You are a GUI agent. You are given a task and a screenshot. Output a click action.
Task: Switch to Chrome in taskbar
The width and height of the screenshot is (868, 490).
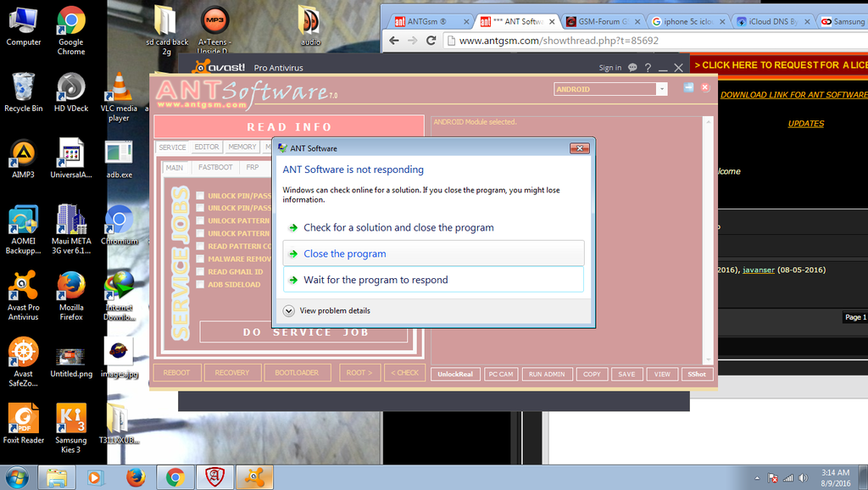click(x=175, y=477)
